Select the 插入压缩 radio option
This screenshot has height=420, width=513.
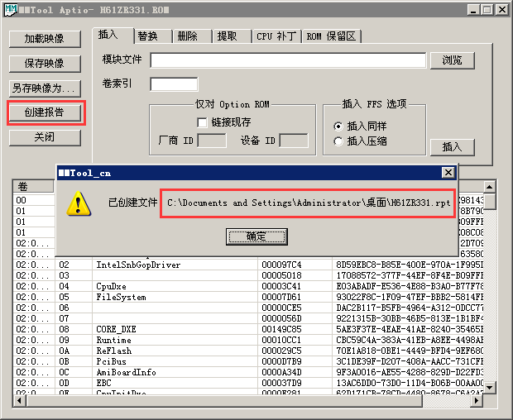[338, 141]
